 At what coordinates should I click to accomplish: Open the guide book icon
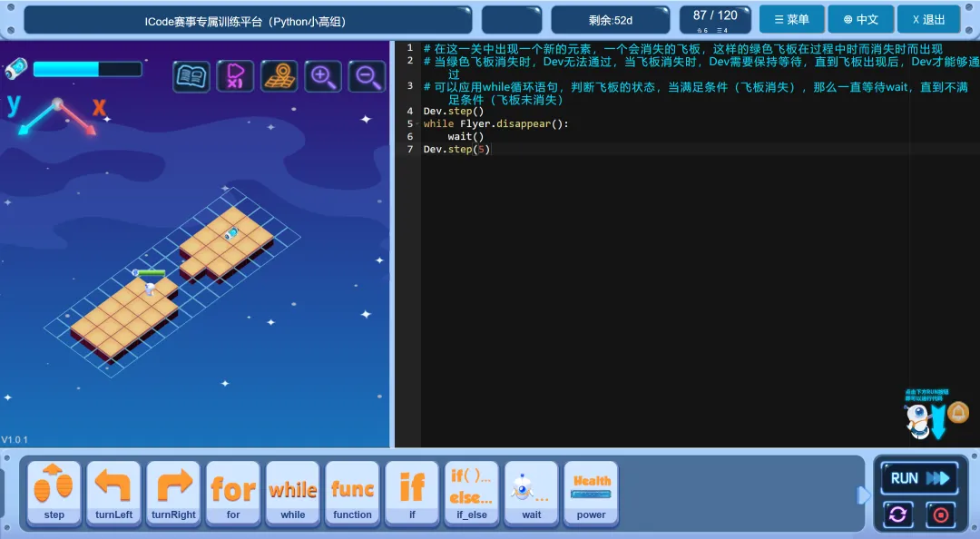tap(191, 76)
